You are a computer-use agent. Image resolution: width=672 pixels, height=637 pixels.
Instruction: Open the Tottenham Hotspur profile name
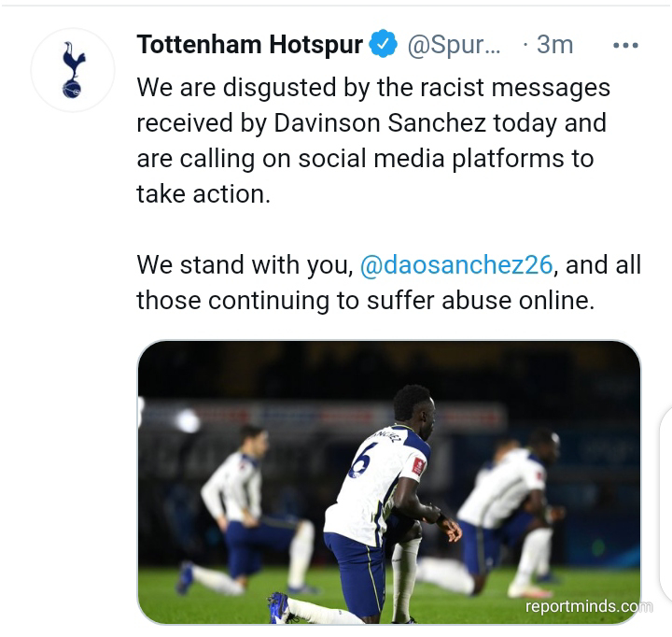249,44
